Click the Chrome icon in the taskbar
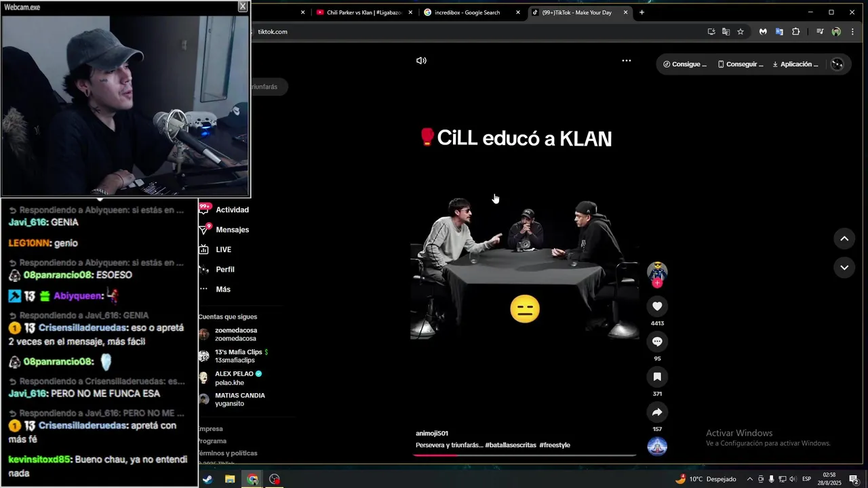868x488 pixels. click(252, 479)
